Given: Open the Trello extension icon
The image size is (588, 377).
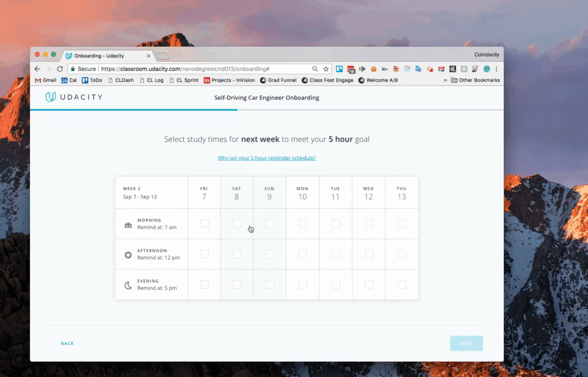Looking at the screenshot, I should coord(340,68).
